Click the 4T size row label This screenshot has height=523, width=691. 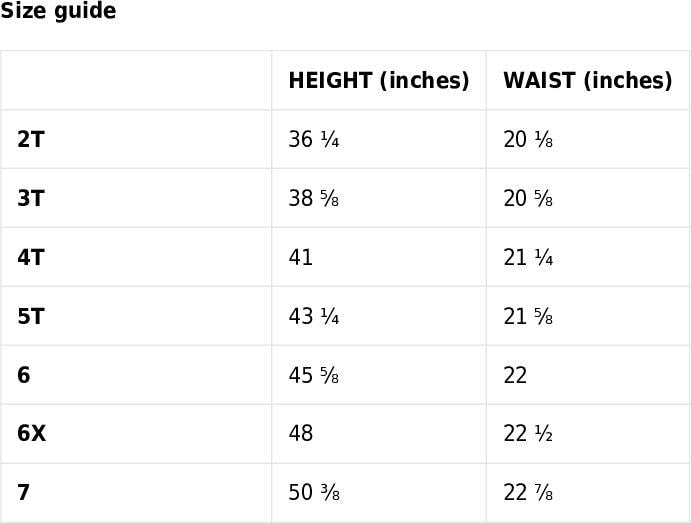31,258
